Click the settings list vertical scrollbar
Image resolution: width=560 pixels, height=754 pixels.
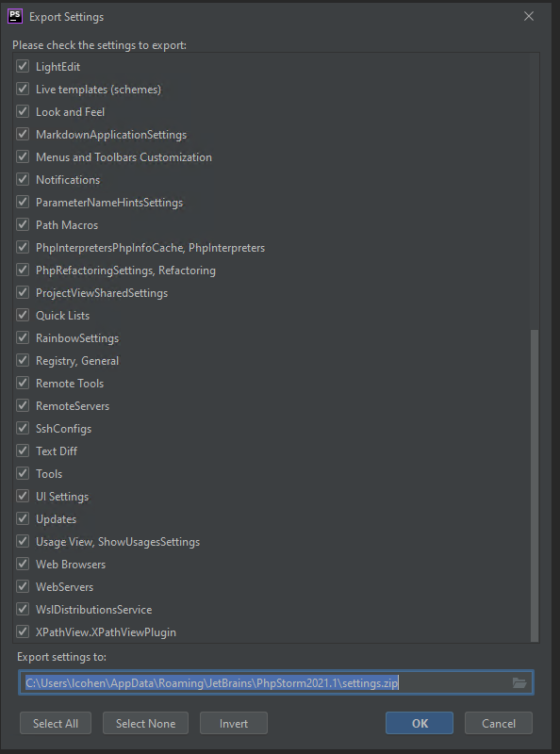tap(535, 485)
